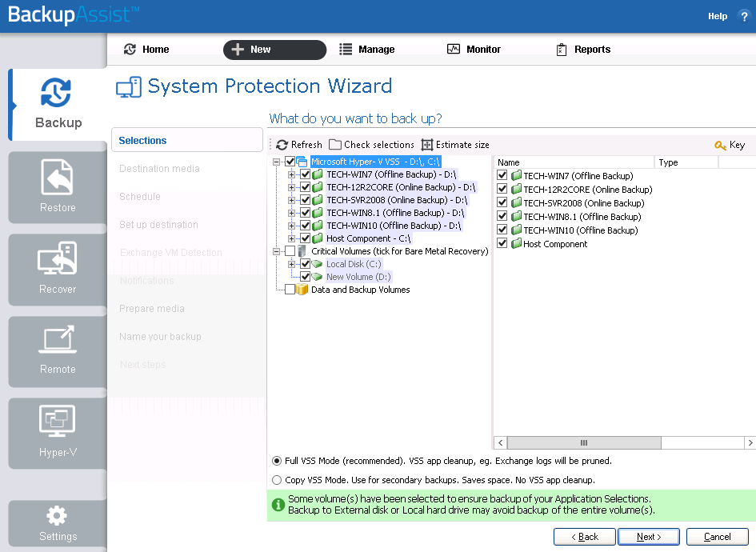Uncheck TECH-WIN8.1 checkbox in right list
Screen dimensions: 756x552
point(502,216)
